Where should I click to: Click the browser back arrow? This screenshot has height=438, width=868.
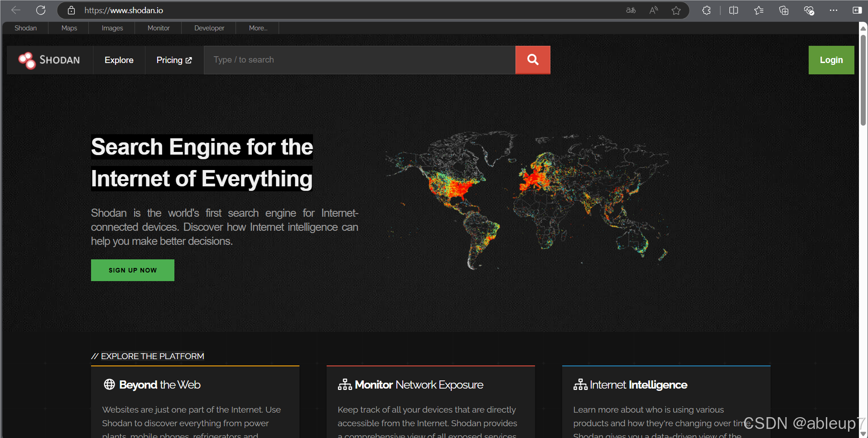pyautogui.click(x=16, y=10)
